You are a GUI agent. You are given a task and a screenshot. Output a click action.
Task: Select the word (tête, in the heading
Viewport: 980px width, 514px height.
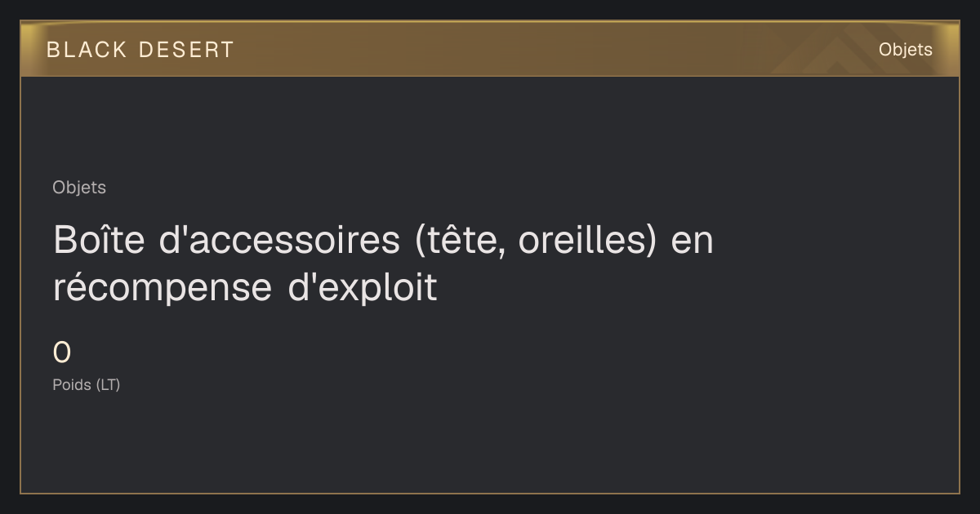(x=460, y=241)
